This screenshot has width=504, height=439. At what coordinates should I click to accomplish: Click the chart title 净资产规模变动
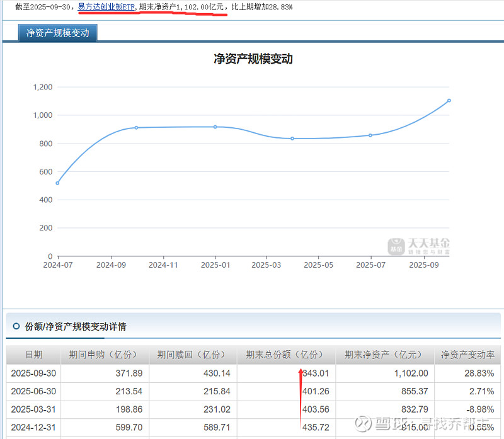click(x=251, y=59)
